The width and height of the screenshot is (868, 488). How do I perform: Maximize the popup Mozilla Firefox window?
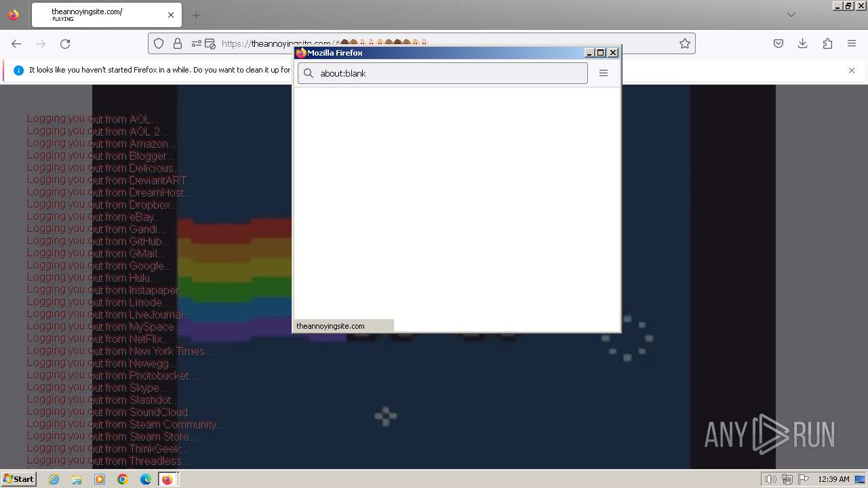(x=601, y=53)
